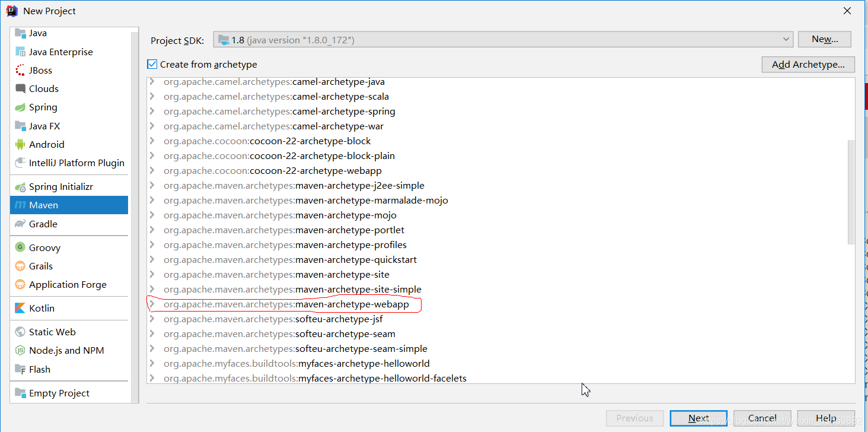The height and width of the screenshot is (432, 868).
Task: Click the Spring Initializr icon
Action: click(20, 186)
